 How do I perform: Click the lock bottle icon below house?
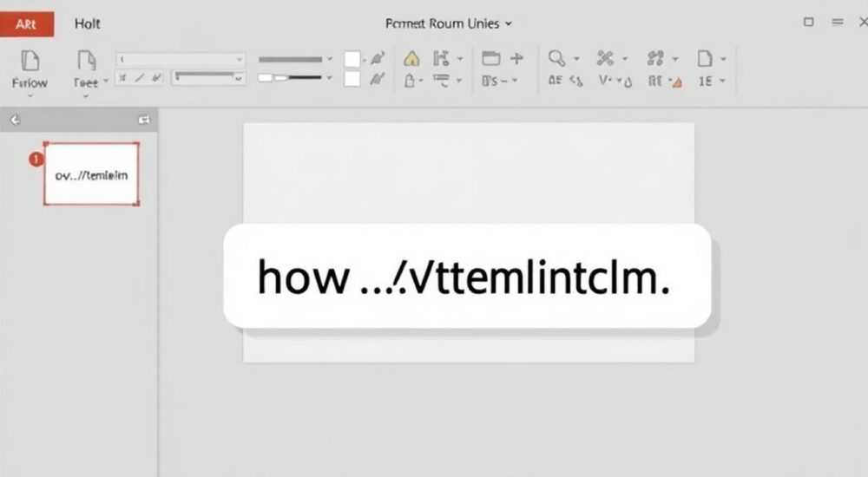[410, 81]
